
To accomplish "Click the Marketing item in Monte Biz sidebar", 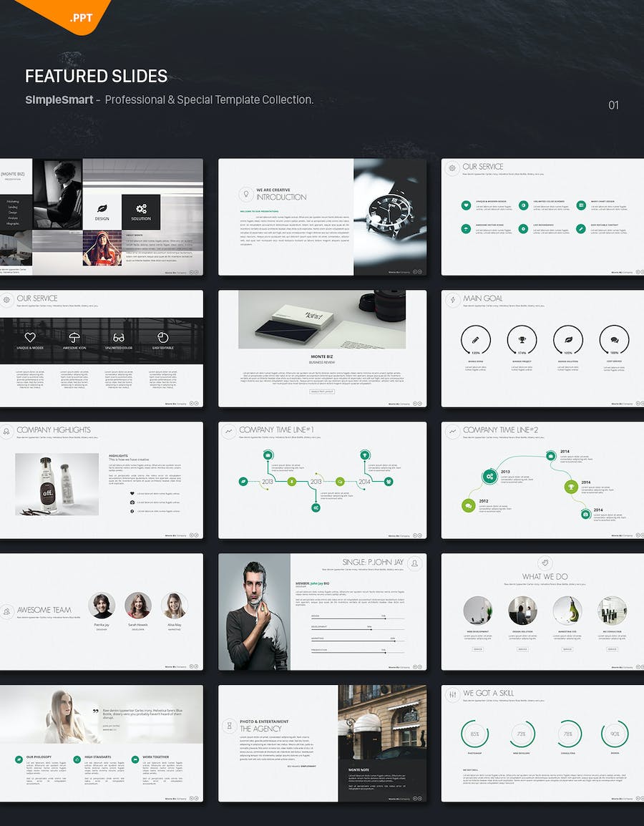I will (14, 202).
